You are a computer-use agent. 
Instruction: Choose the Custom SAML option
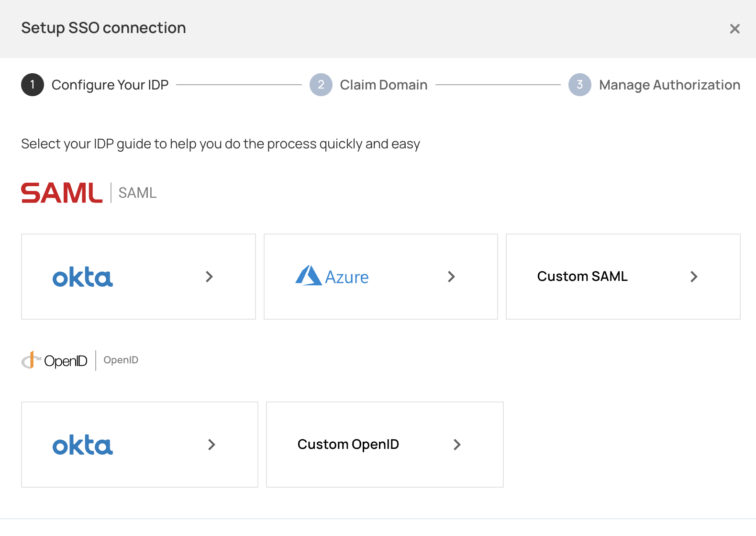[x=582, y=276]
